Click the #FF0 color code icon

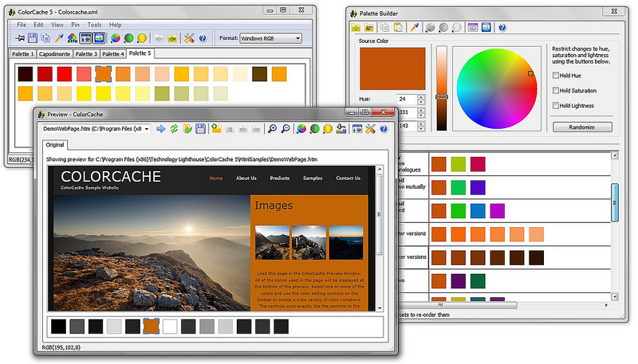pos(73,38)
